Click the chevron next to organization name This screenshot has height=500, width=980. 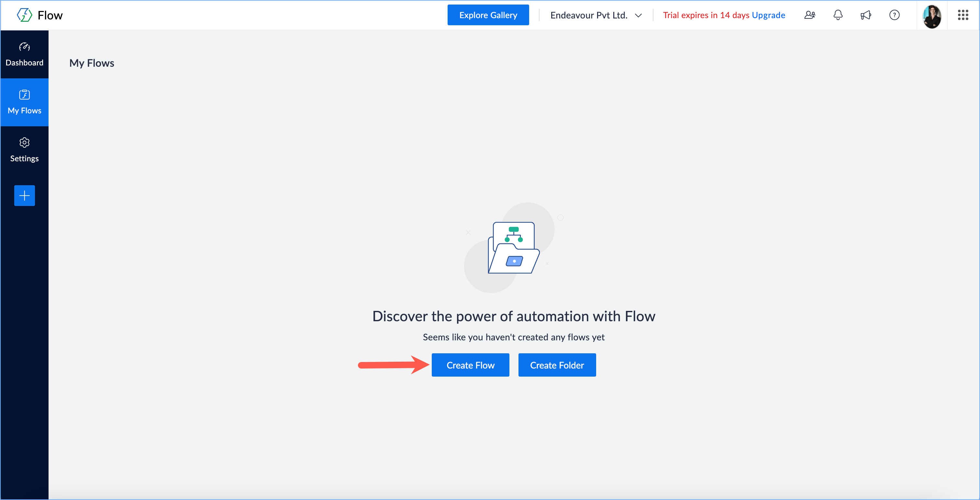[638, 16]
